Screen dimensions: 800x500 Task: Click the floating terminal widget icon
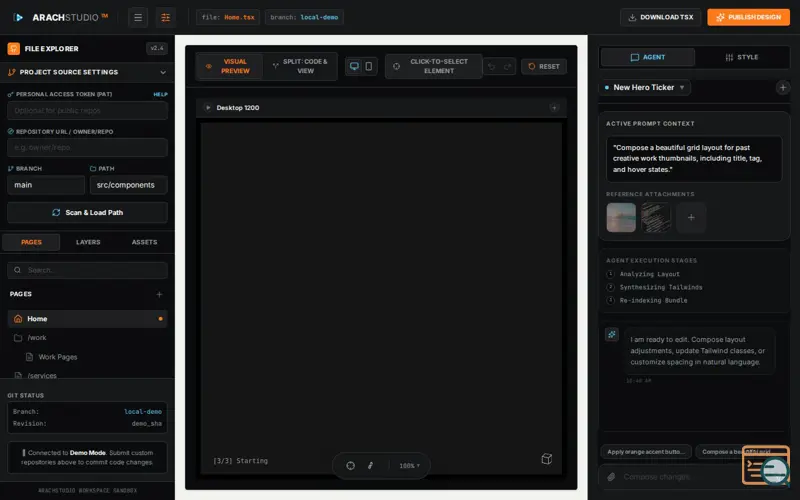(766, 465)
